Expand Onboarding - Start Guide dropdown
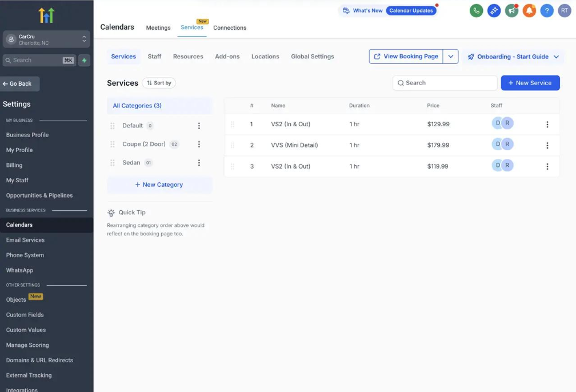This screenshot has height=392, width=576. tap(513, 57)
